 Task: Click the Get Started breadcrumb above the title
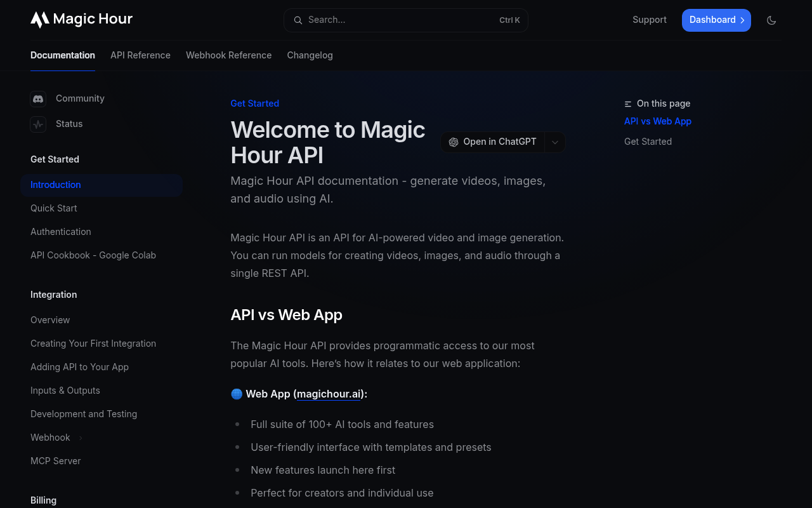tap(254, 104)
